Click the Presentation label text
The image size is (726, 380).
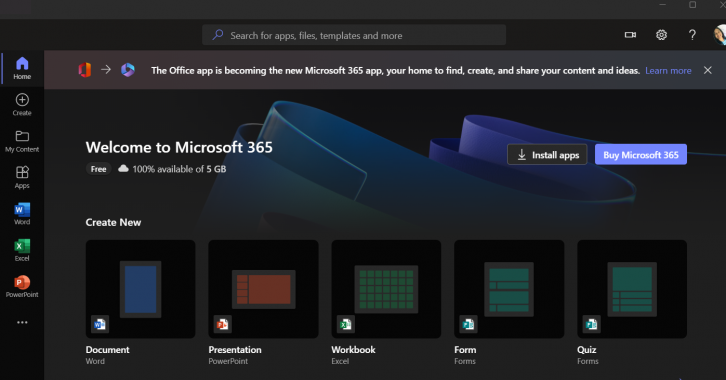235,349
